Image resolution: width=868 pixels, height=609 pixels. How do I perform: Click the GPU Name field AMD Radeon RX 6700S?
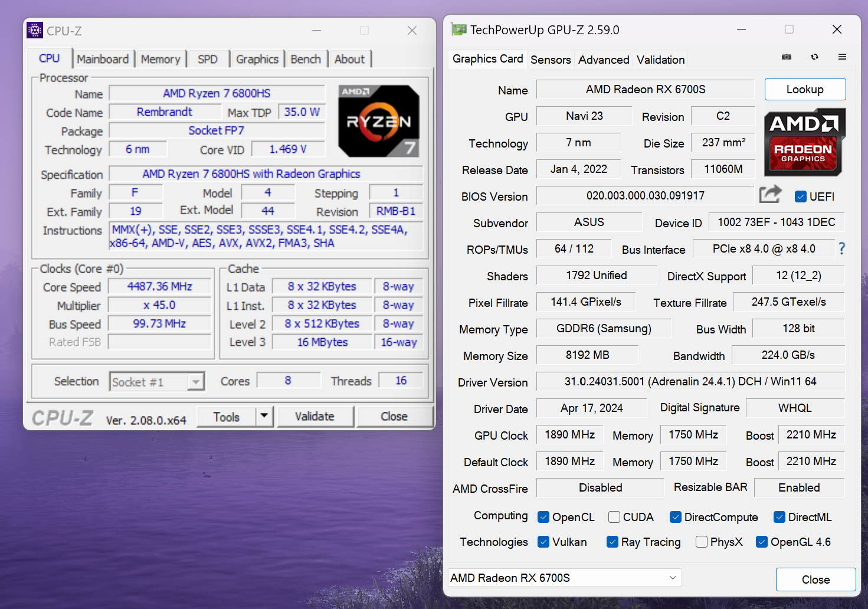(646, 89)
